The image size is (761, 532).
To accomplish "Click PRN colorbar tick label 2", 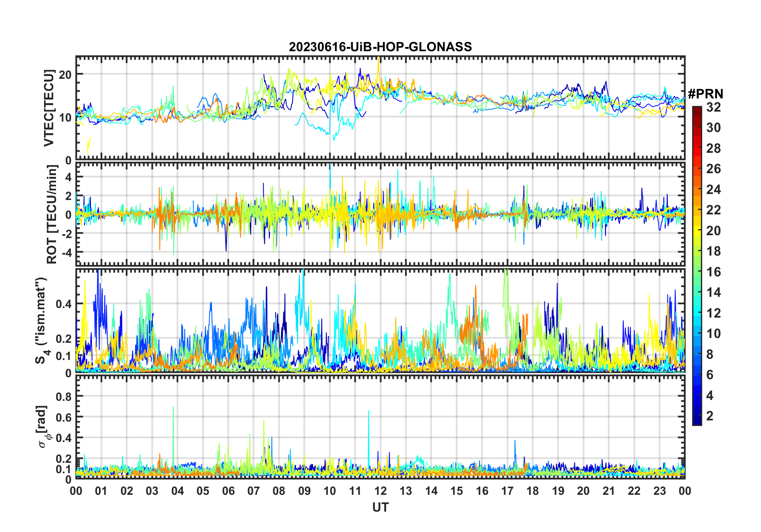I will pyautogui.click(x=710, y=416).
